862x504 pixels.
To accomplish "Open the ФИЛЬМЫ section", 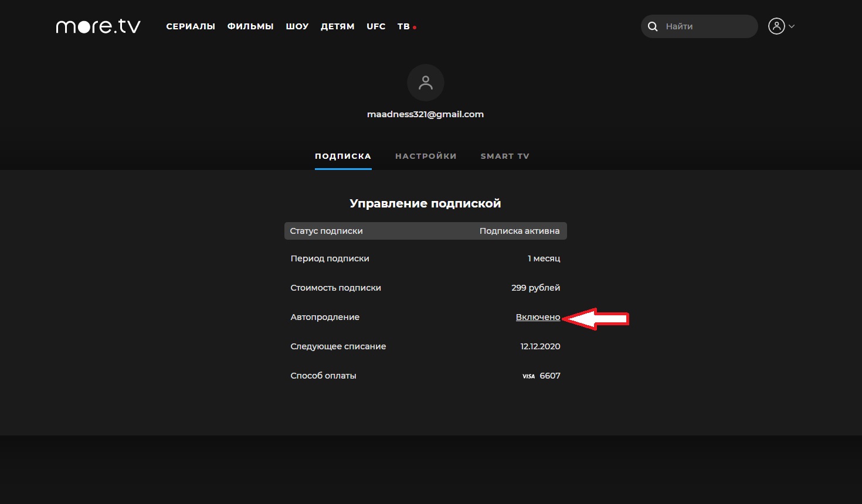I will pyautogui.click(x=250, y=26).
